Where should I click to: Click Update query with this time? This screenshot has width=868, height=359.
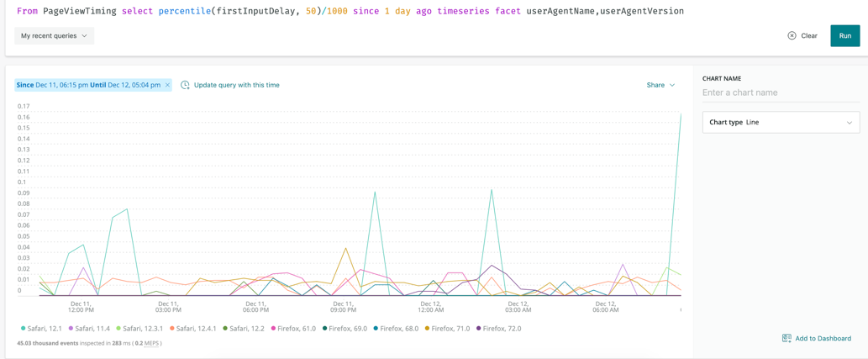pyautogui.click(x=236, y=85)
